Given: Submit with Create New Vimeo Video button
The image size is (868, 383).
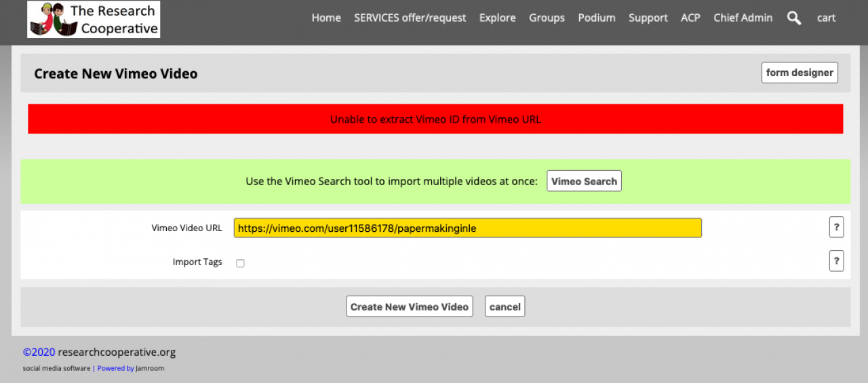Looking at the screenshot, I should click(409, 306).
